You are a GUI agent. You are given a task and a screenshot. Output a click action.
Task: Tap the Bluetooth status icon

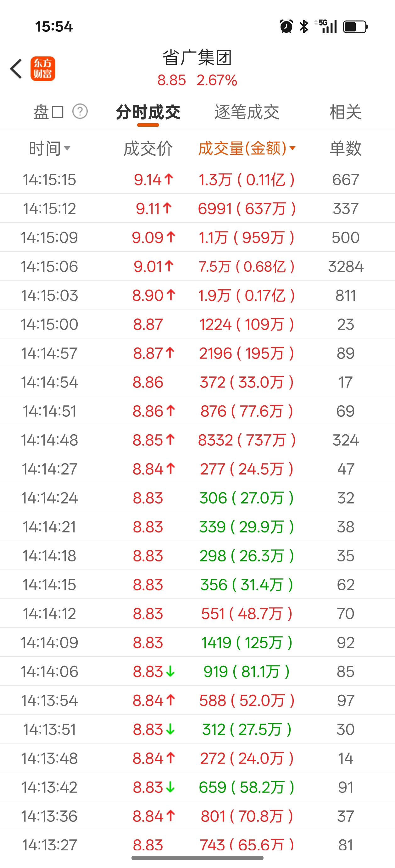pos(304,26)
